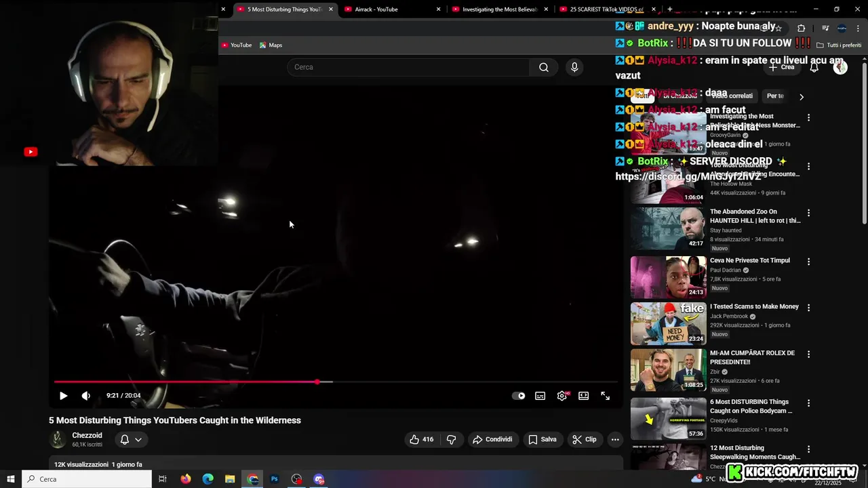Open the Chrome extensions puzzle icon
Image resolution: width=868 pixels, height=488 pixels.
(x=802, y=28)
